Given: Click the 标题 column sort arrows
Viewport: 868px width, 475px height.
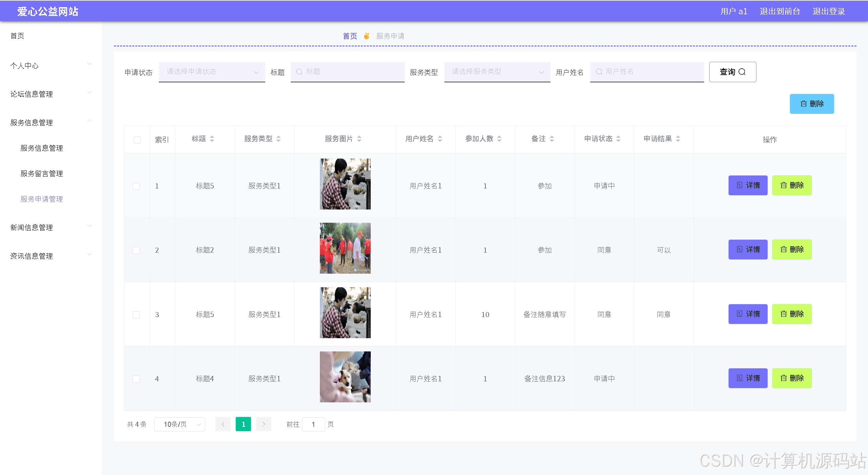Looking at the screenshot, I should (212, 139).
